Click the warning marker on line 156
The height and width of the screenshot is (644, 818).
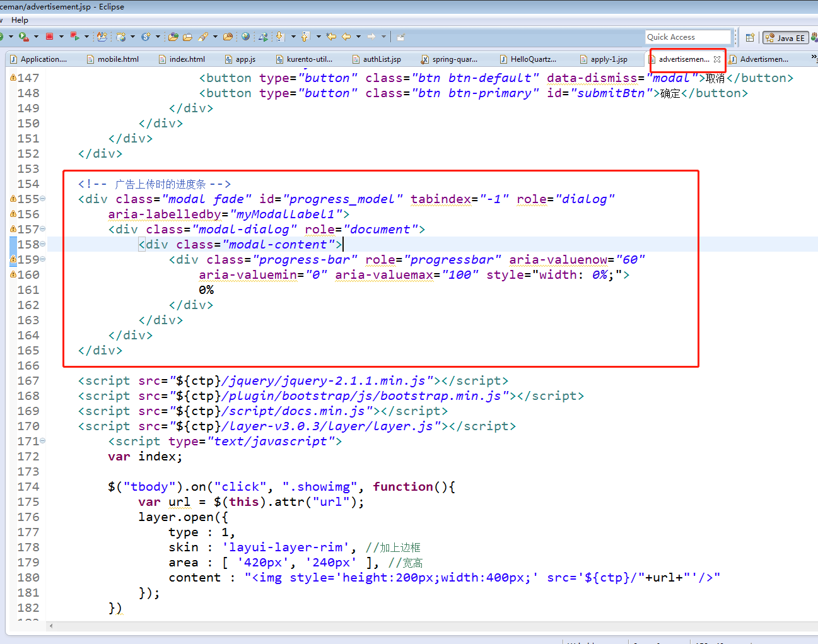coord(13,214)
